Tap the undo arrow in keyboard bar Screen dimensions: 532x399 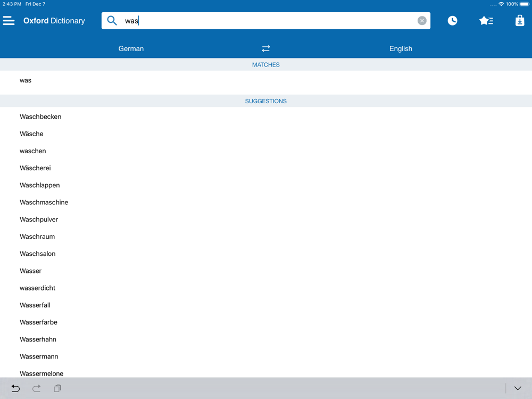coord(15,388)
